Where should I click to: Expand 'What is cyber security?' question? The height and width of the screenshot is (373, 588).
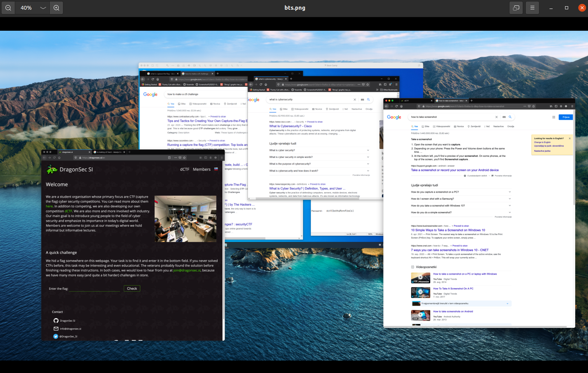[x=319, y=150]
